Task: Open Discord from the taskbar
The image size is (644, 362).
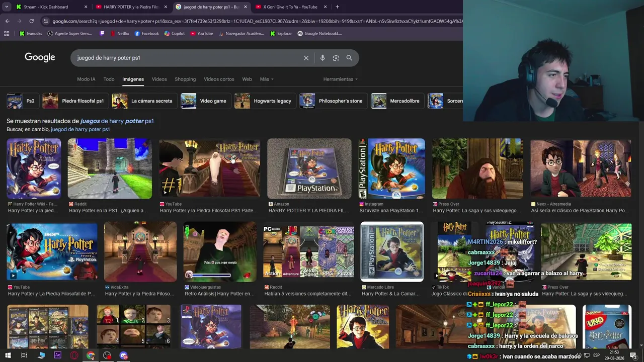Action: 124,355
